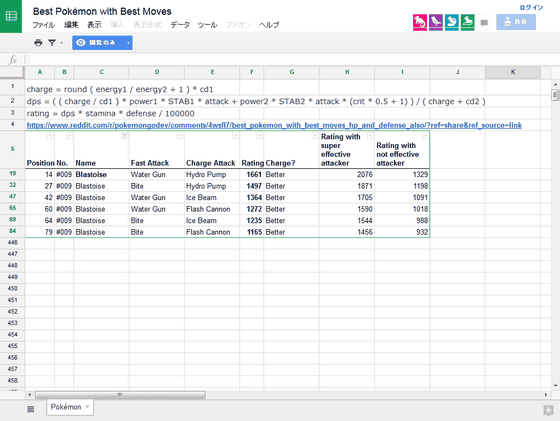The image size is (560, 421).
Task: Click the teal anonymous animal avatar
Action: click(x=451, y=22)
